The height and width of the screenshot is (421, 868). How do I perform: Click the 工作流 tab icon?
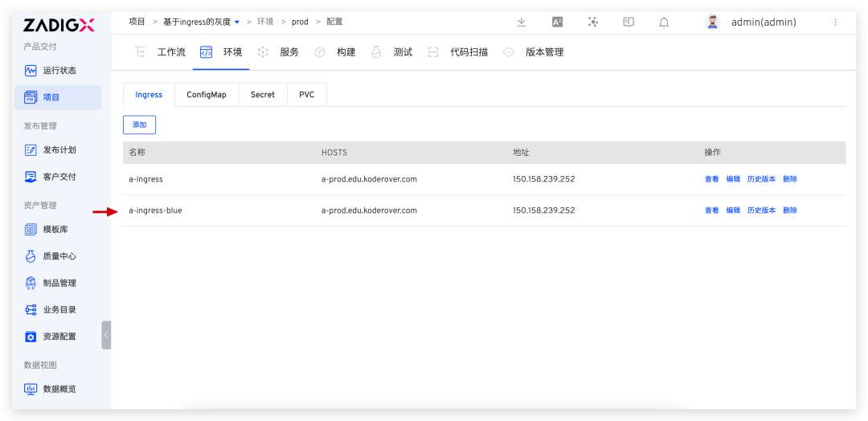pos(140,52)
